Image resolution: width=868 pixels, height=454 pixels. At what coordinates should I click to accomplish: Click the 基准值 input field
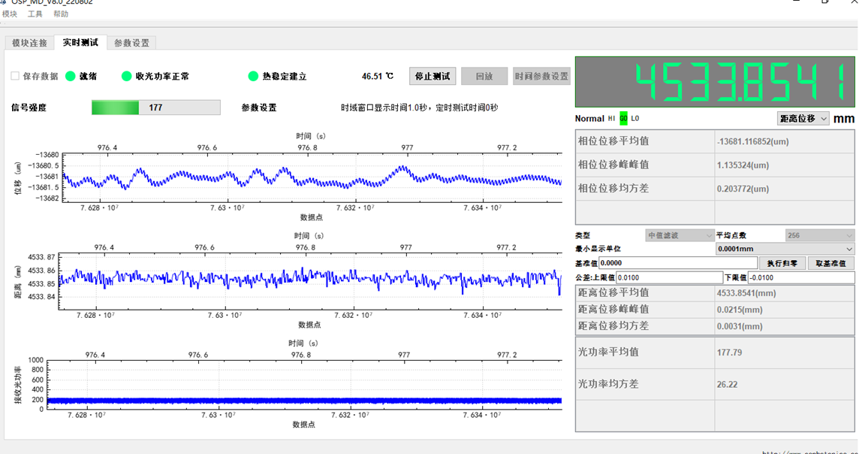click(x=677, y=263)
